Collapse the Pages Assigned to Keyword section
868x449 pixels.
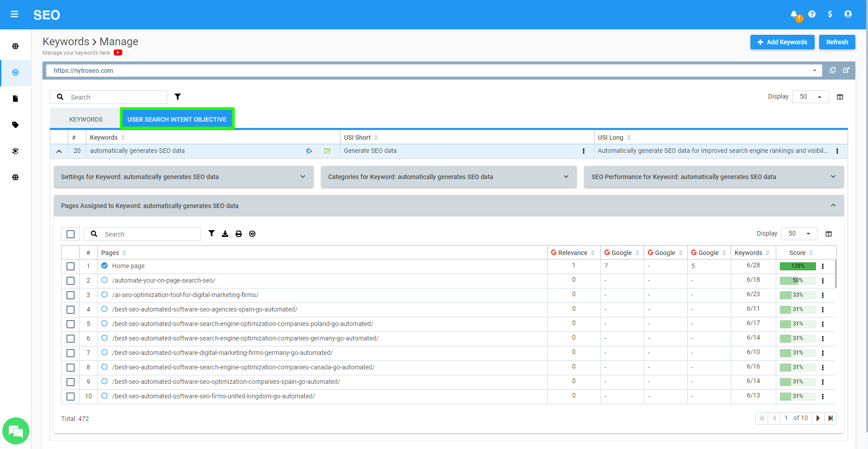tap(833, 205)
